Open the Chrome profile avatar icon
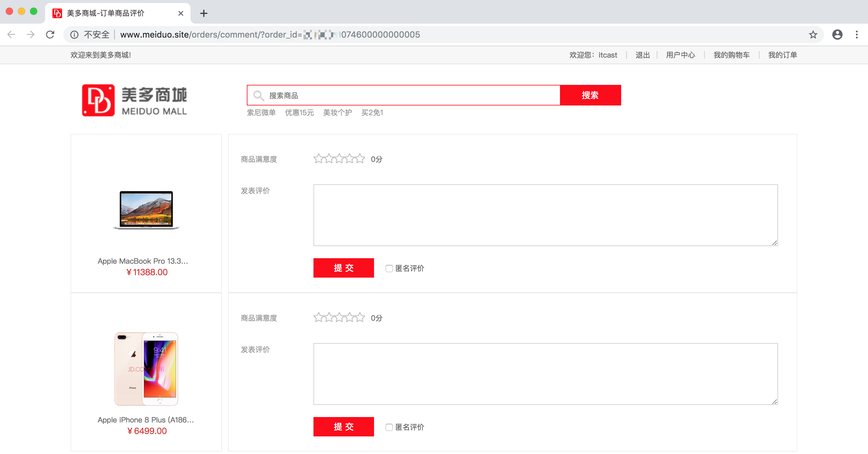 837,35
